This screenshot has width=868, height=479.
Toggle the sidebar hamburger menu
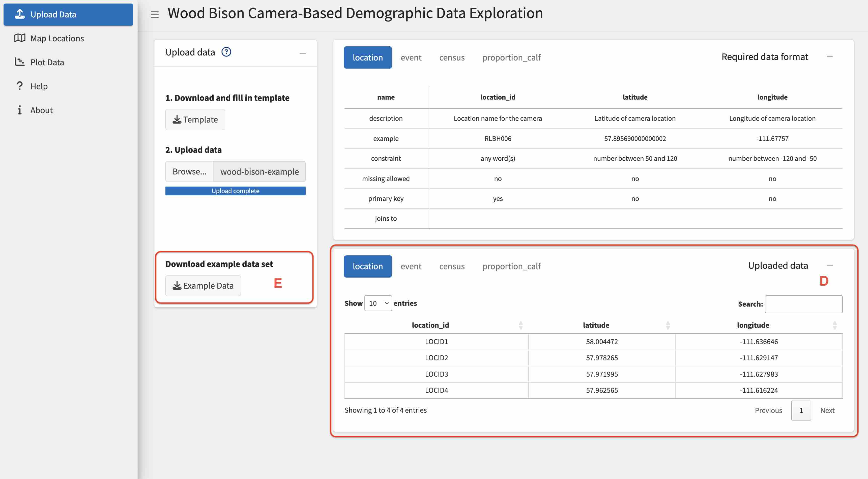point(155,14)
